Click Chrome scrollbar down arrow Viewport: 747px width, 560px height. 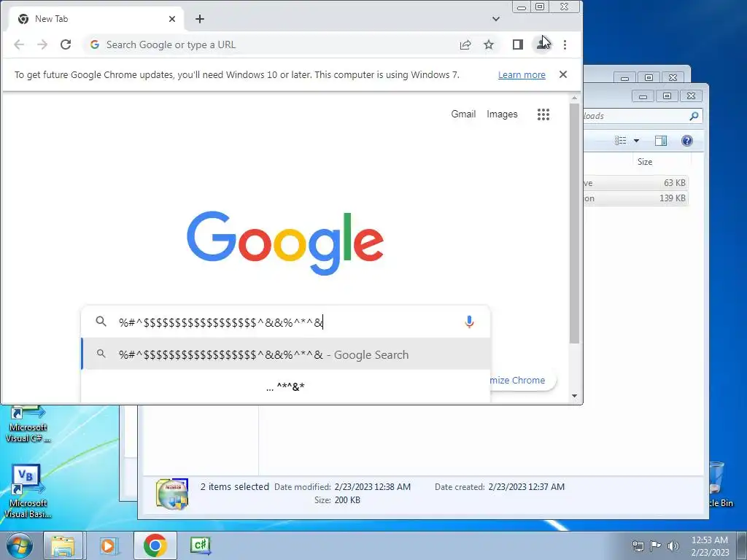tap(574, 396)
